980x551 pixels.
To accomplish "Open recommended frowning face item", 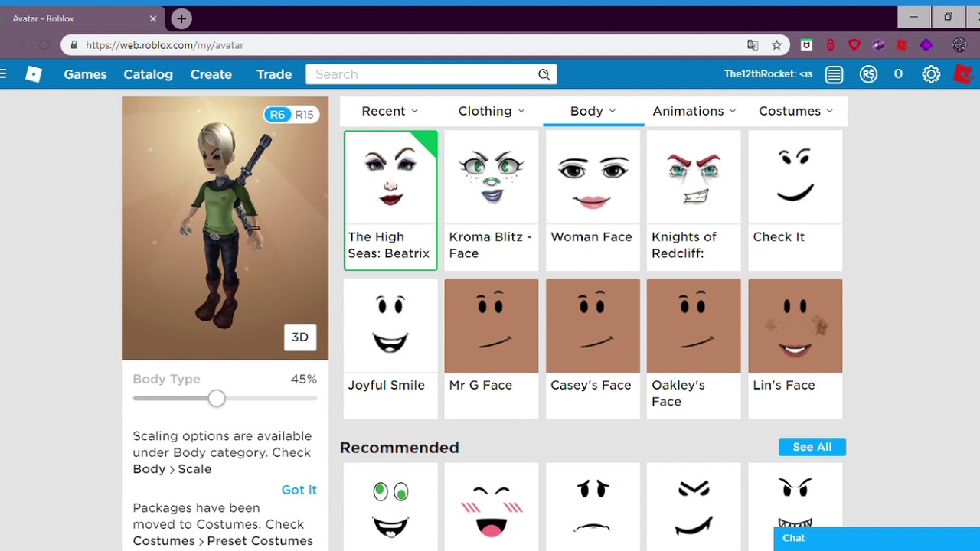I will click(x=593, y=507).
